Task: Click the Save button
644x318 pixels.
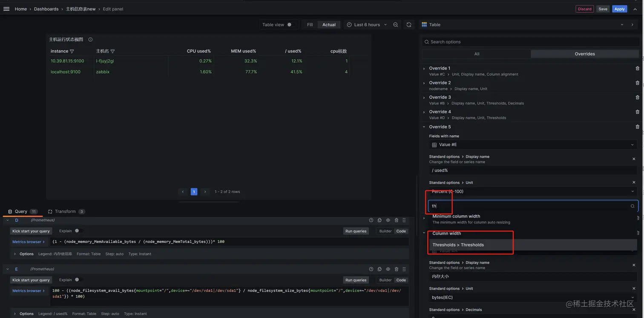Action: 603,9
